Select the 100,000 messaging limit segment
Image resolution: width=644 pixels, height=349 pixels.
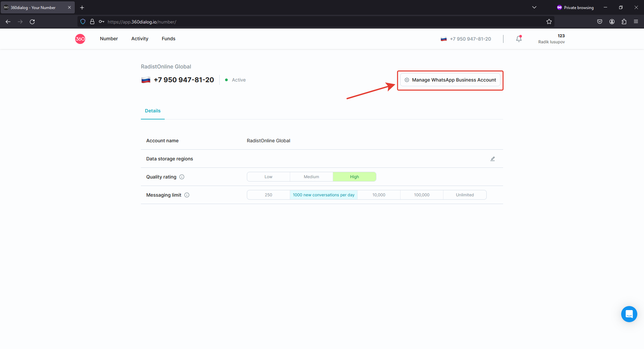(422, 195)
